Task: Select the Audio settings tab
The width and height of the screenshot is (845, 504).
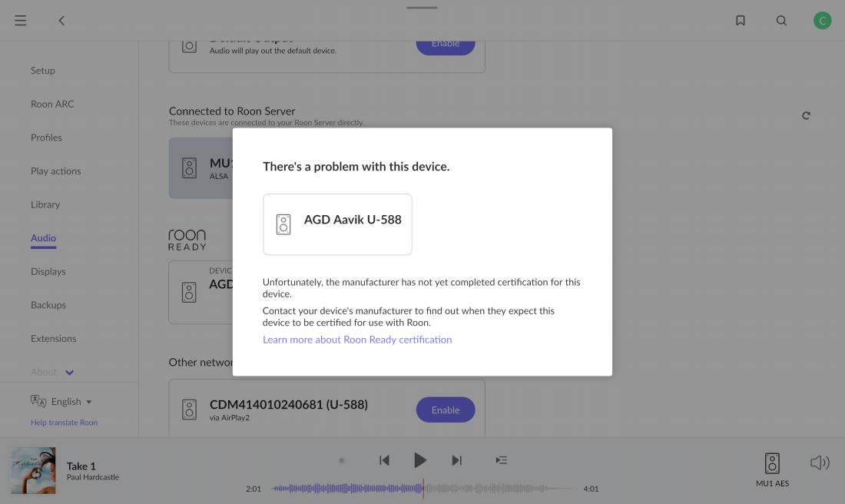Action: (x=43, y=237)
